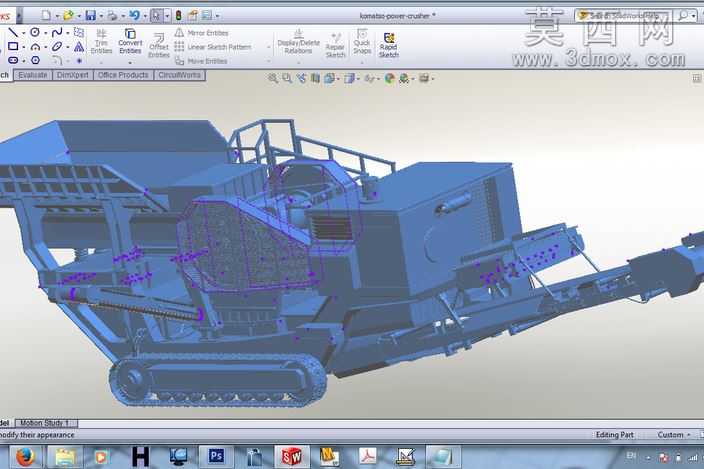Expand the Select tool dropdown arrow
The image size is (704, 469).
click(x=167, y=16)
